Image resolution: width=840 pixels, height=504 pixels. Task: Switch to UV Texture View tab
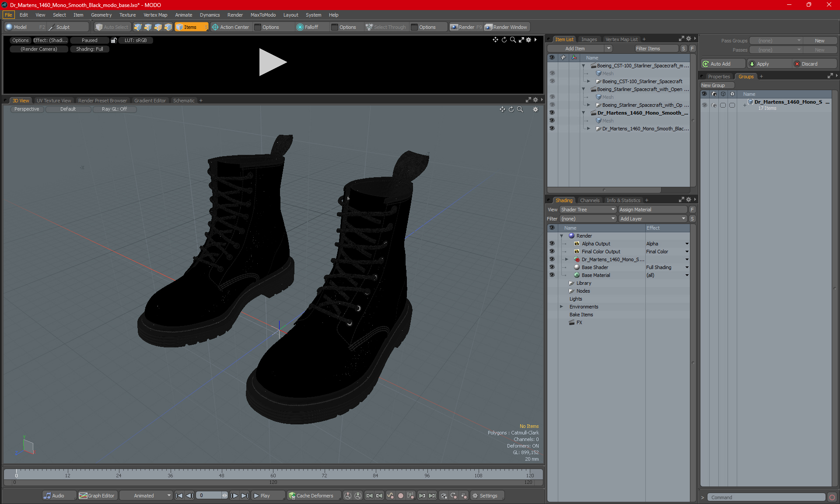pyautogui.click(x=54, y=101)
